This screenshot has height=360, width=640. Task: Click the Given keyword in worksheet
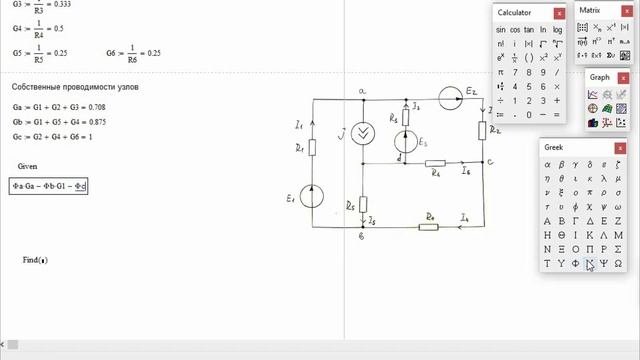[x=27, y=166]
